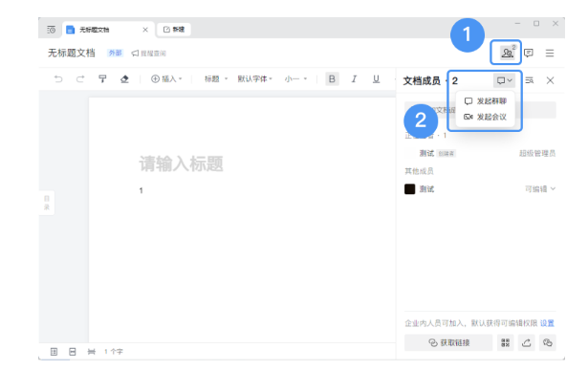Screen dimensions: 588x371
Task: Click the QR code share icon
Action: [x=506, y=342]
